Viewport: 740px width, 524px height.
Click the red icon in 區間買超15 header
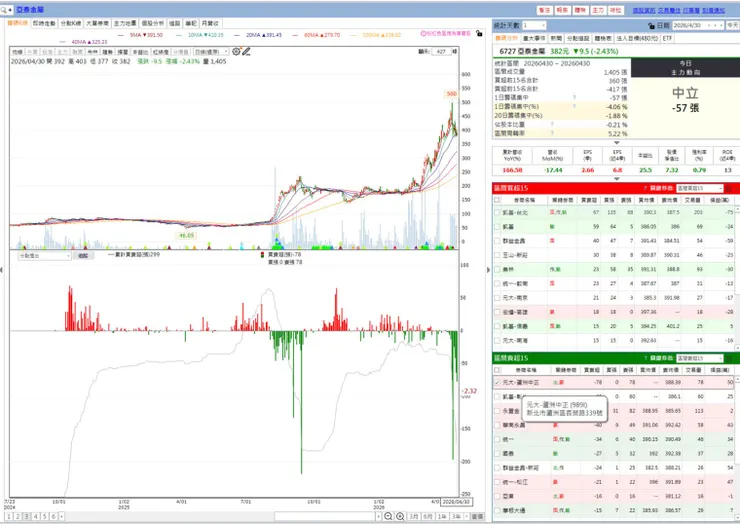(x=729, y=188)
